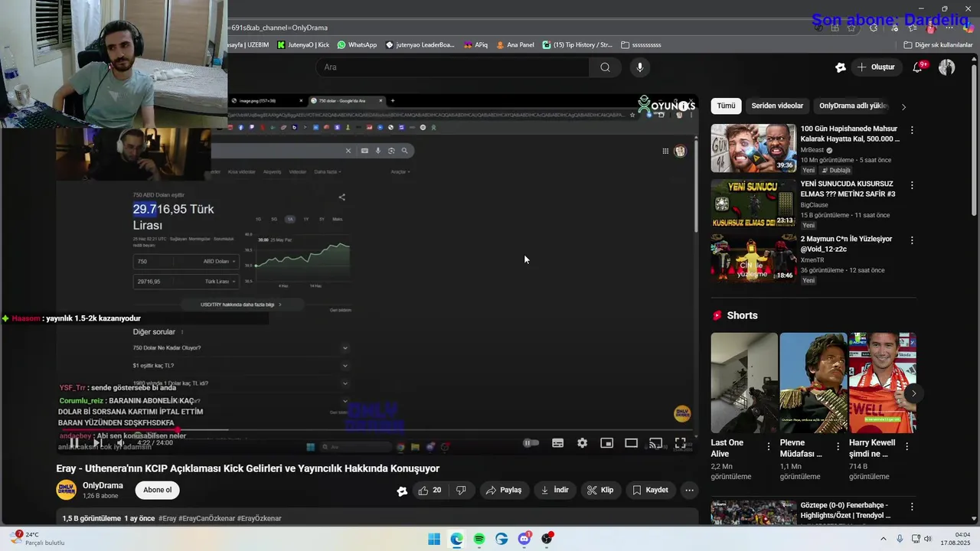The width and height of the screenshot is (980, 551).
Task: Open WhatsApp bookmark
Action: tap(357, 45)
